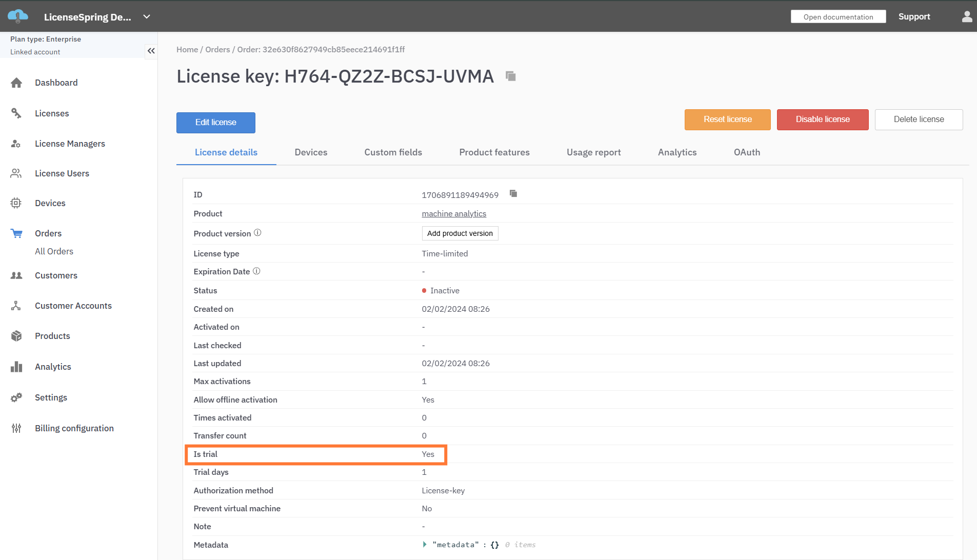Click the user profile icon
This screenshot has height=560, width=977.
pos(966,17)
